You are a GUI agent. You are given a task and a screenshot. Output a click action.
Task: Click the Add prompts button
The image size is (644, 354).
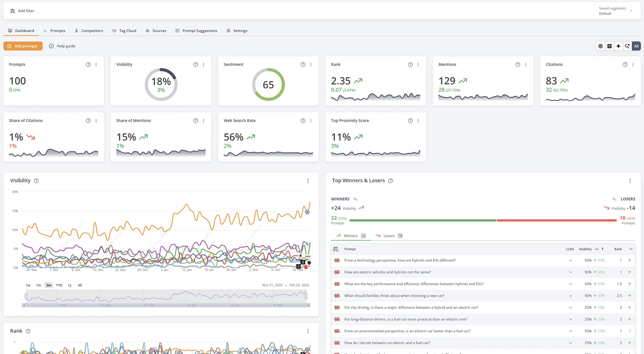point(23,46)
